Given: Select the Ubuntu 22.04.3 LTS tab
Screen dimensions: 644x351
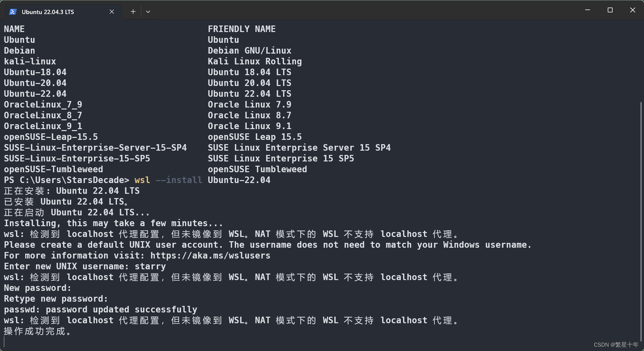Looking at the screenshot, I should tap(63, 12).
